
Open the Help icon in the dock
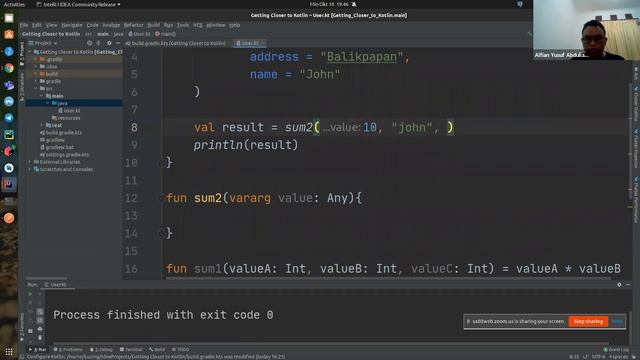click(x=9, y=51)
